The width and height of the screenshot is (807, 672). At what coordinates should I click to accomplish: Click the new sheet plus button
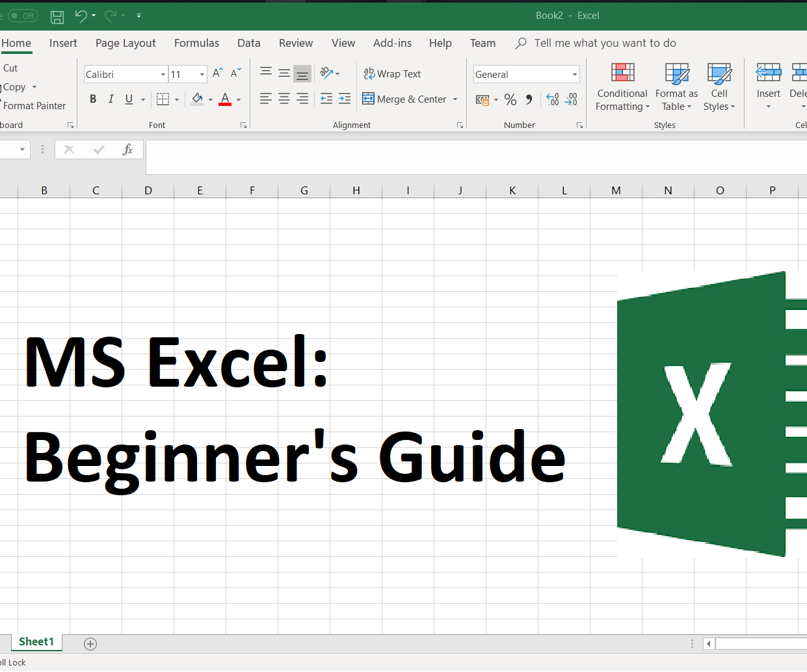point(90,644)
